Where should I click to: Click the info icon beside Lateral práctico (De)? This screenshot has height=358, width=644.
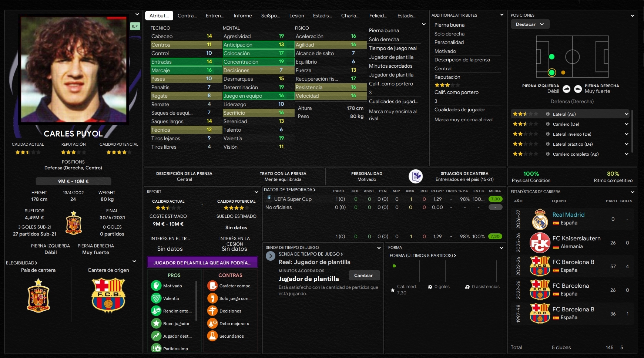click(548, 144)
